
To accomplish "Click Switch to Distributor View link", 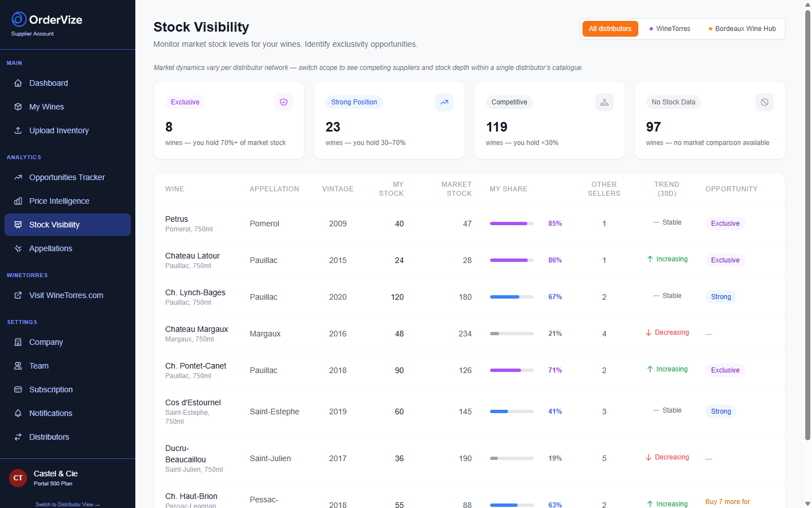I will coord(67,505).
